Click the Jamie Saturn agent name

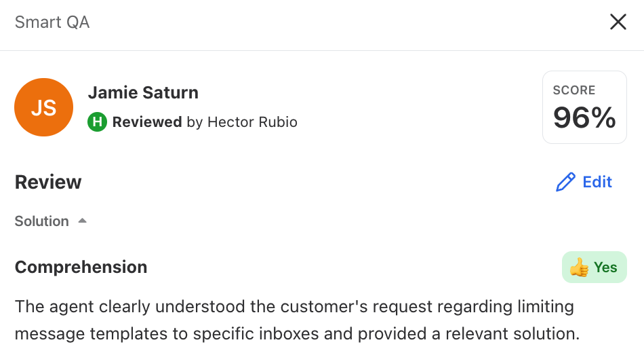pos(143,92)
